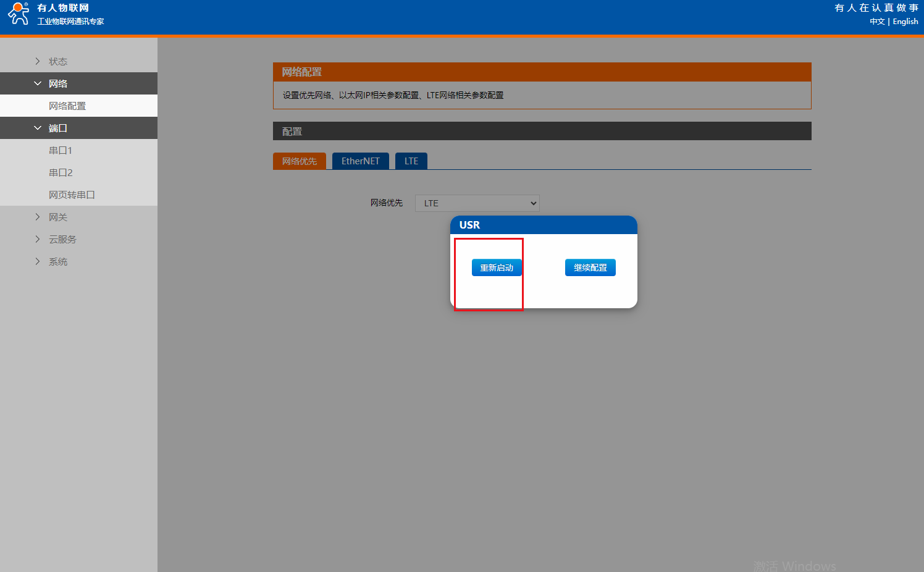This screenshot has width=924, height=572.
Task: Open the 网络优先 LTE dropdown
Action: click(477, 203)
